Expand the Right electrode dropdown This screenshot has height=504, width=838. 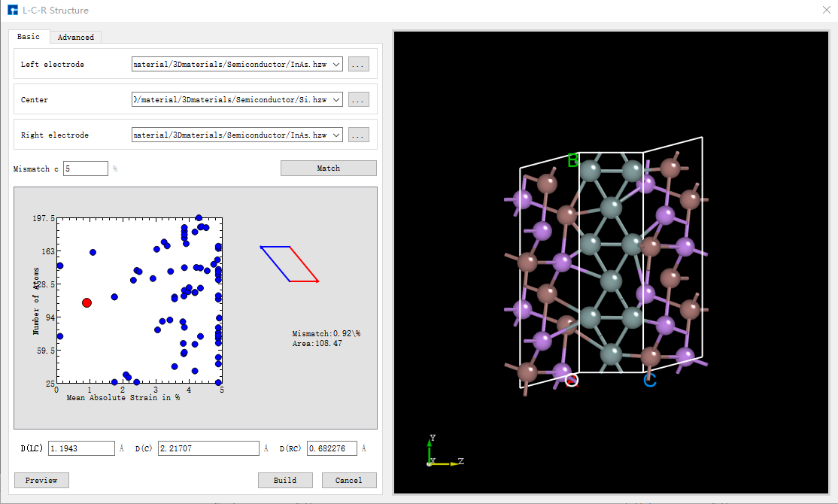[336, 135]
